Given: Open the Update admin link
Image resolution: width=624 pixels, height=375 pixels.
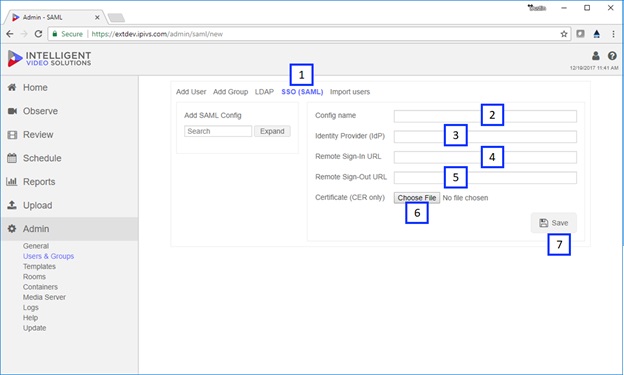Looking at the screenshot, I should pos(34,328).
